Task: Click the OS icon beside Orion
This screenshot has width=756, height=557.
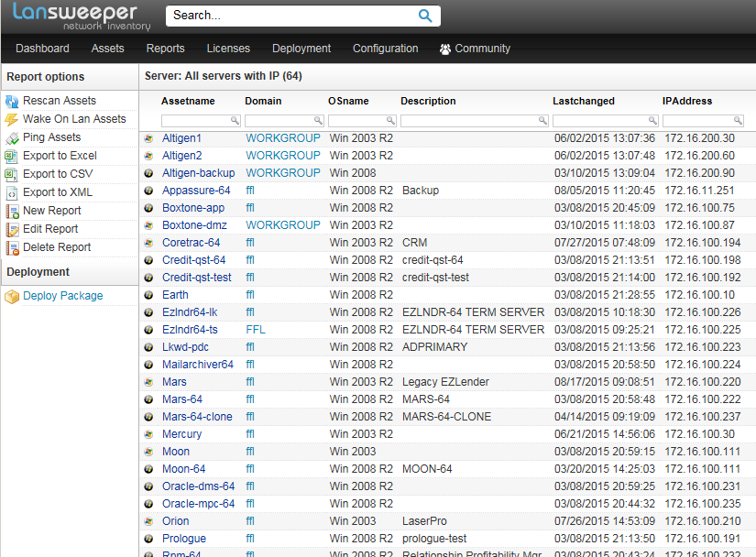Action: (x=149, y=521)
